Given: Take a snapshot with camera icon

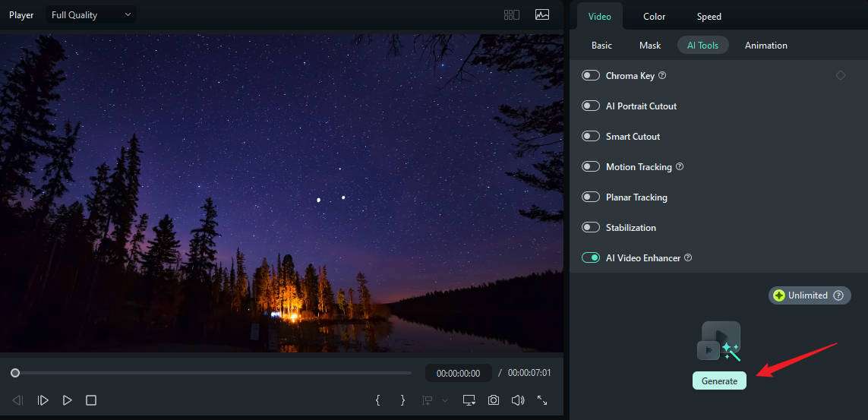Looking at the screenshot, I should tap(493, 400).
